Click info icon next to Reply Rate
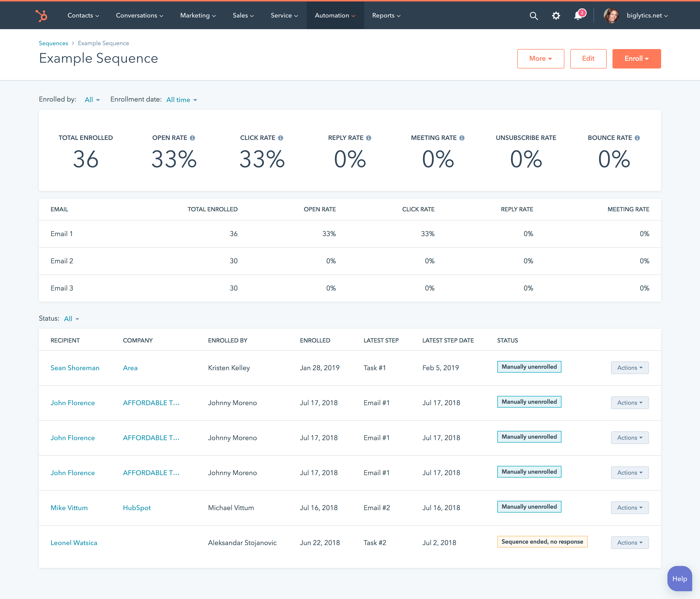 coord(368,138)
